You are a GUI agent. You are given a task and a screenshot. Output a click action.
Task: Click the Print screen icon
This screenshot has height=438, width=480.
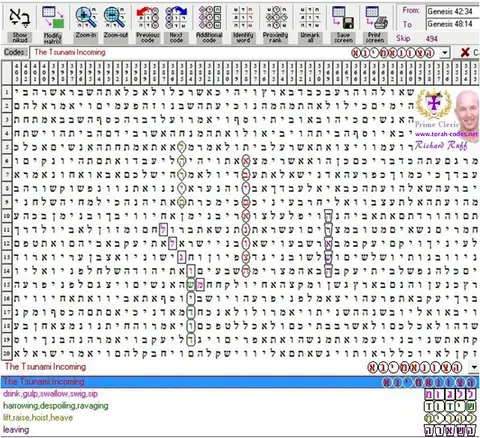pos(376,17)
